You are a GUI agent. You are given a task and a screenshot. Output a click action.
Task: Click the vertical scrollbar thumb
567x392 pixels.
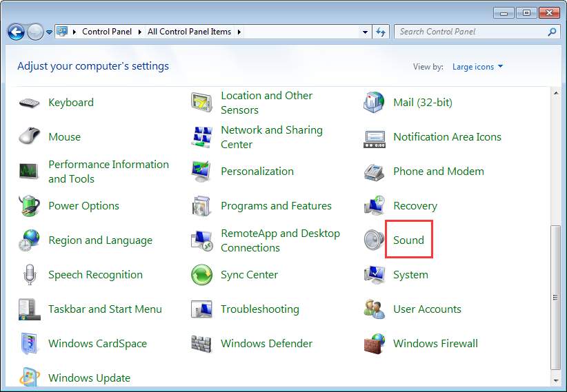555,297
